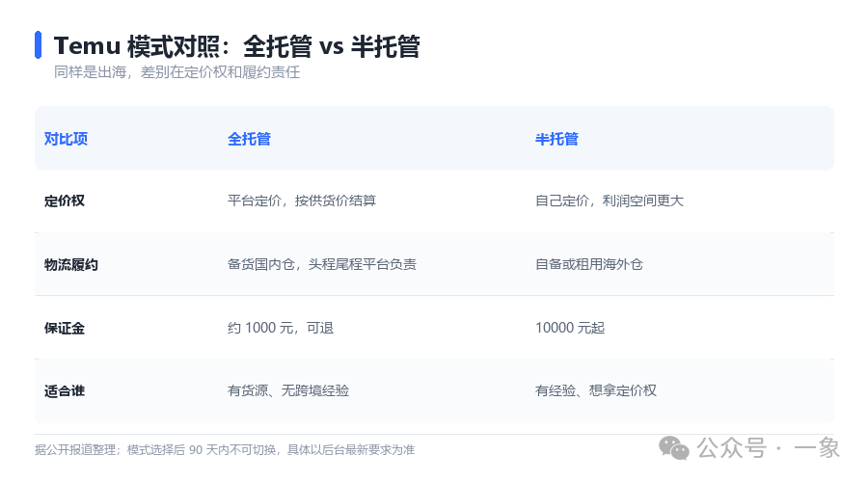Viewport: 868px width, 482px height.
Task: Select the cell "约 1000 元，可退"
Action: click(x=281, y=328)
